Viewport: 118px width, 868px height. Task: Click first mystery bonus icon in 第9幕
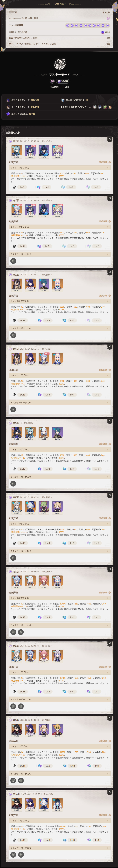coord(13,780)
